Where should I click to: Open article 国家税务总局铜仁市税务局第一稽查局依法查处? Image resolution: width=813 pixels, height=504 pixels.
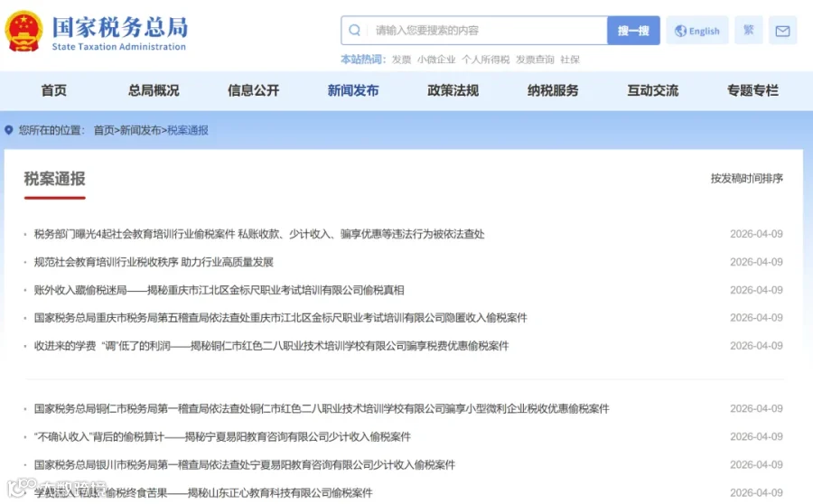(x=322, y=408)
